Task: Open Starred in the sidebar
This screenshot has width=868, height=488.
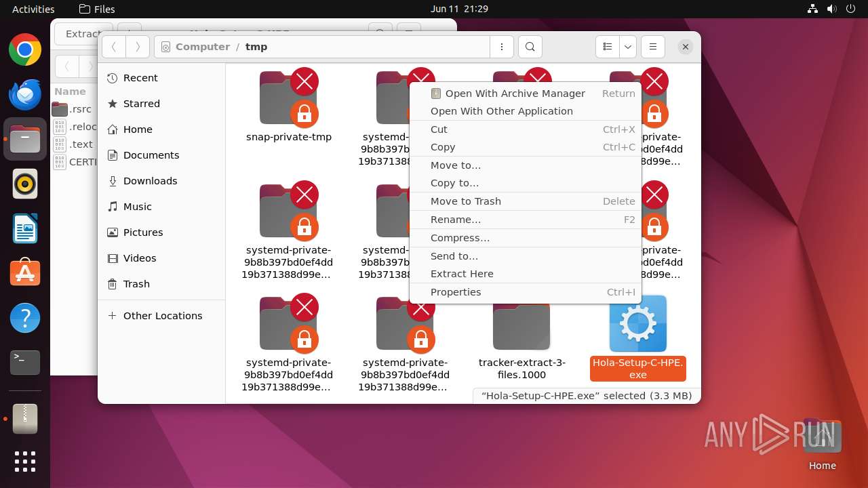Action: (161, 104)
